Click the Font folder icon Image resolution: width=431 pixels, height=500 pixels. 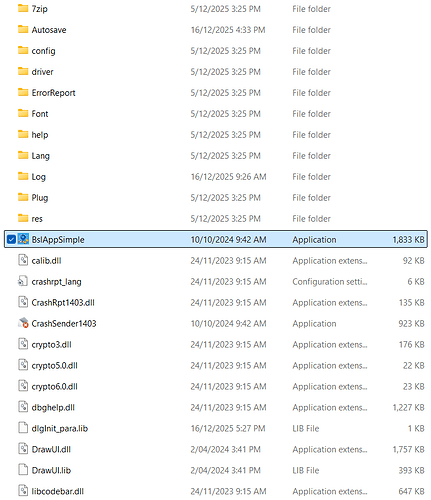click(23, 113)
